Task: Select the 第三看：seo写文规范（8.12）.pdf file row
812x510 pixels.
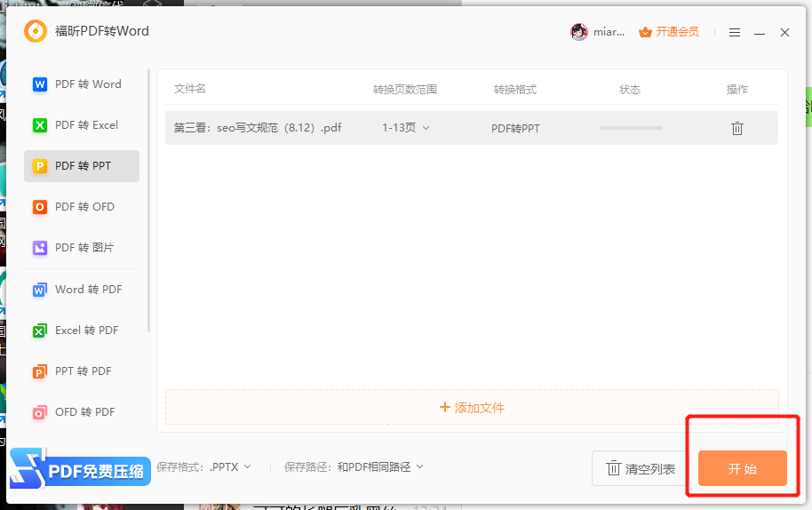Action: point(471,128)
